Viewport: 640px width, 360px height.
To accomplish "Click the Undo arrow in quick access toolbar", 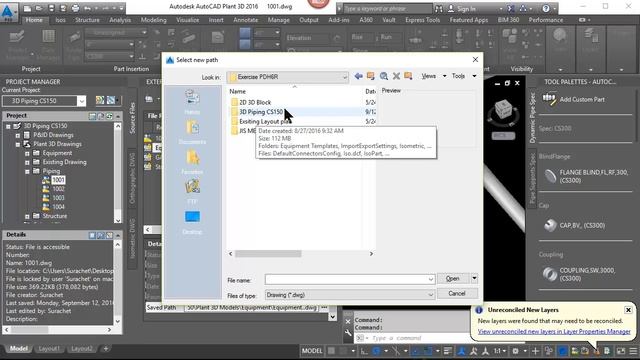I will click(87, 8).
